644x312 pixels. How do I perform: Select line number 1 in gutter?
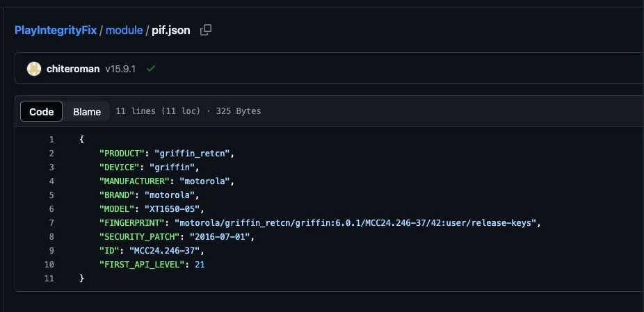point(51,140)
